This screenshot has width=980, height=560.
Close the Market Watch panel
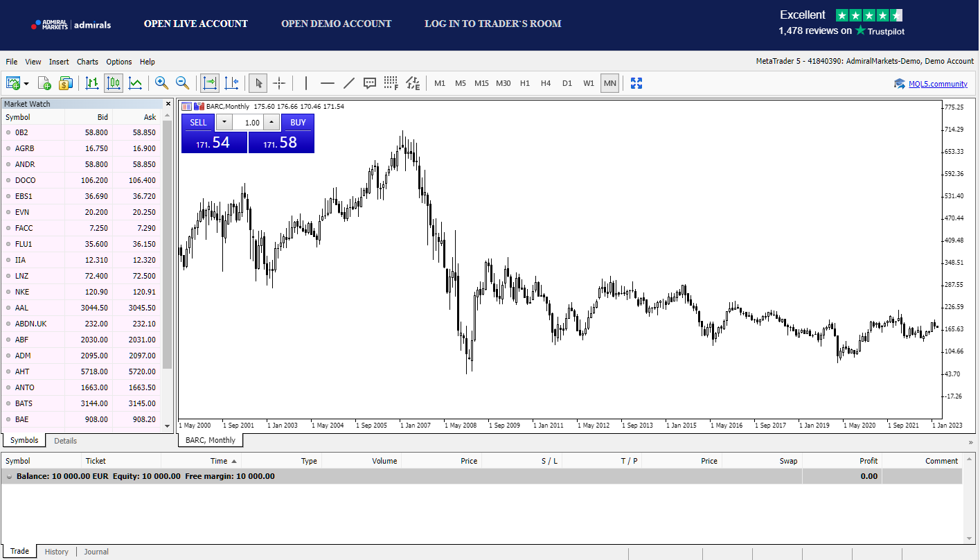(168, 104)
